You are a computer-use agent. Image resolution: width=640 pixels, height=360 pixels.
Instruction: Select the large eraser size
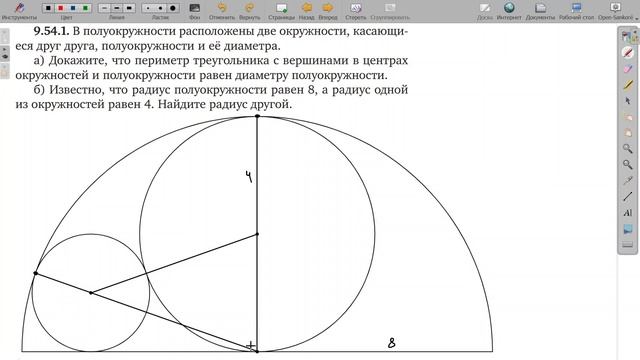[x=172, y=8]
